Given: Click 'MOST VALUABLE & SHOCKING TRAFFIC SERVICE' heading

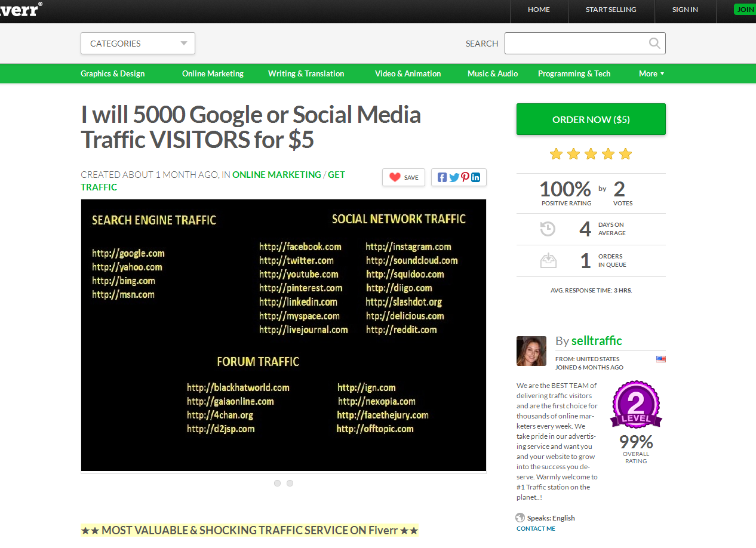Looking at the screenshot, I should coord(250,530).
